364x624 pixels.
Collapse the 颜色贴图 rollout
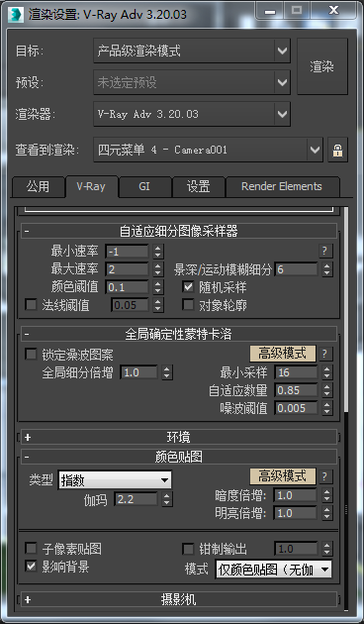[x=179, y=457]
